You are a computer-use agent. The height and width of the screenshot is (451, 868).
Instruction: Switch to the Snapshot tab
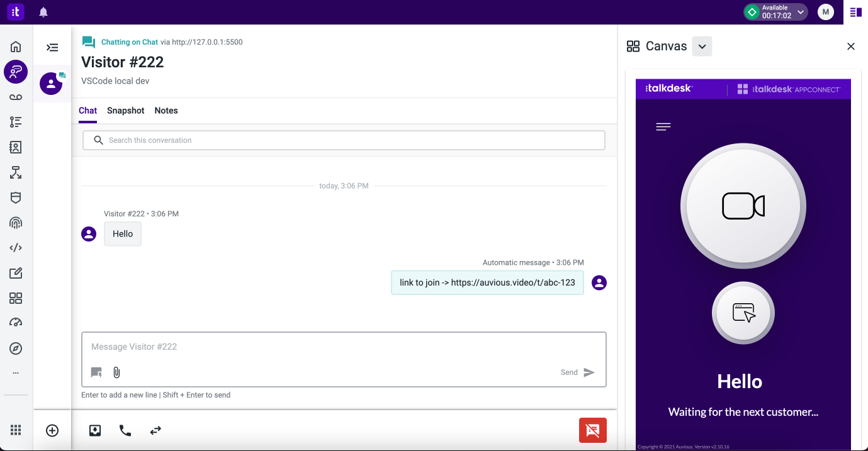pyautogui.click(x=125, y=111)
